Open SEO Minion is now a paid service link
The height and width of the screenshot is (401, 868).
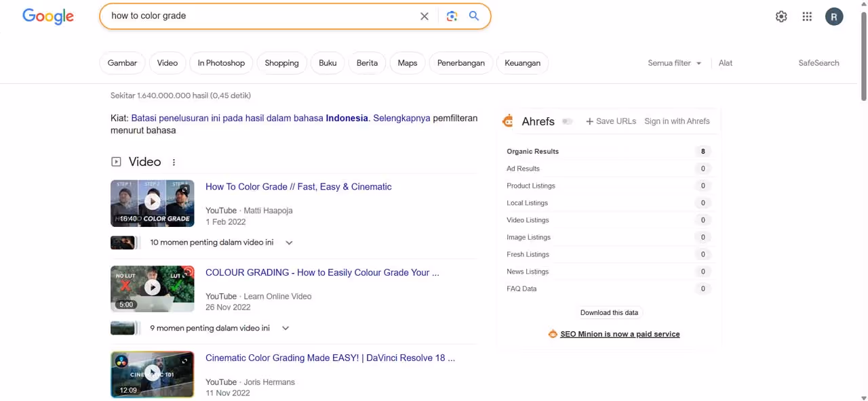coord(620,334)
